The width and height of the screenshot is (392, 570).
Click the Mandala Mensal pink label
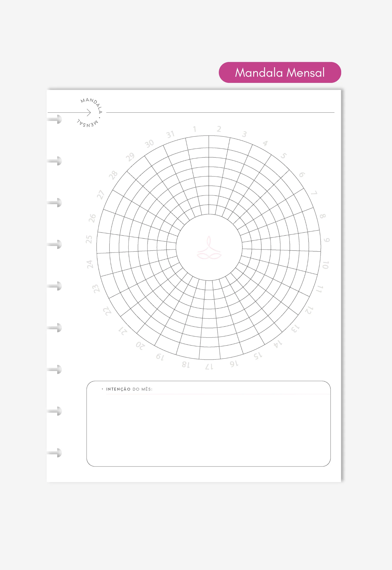[280, 72]
